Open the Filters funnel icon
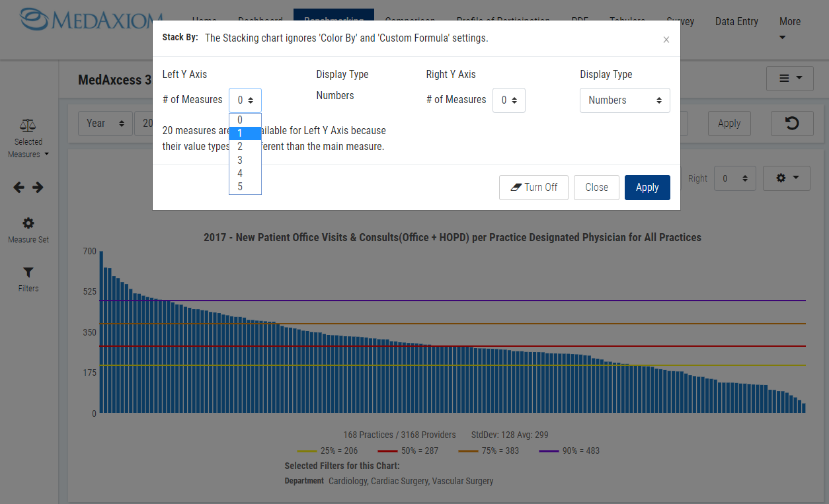The height and width of the screenshot is (504, 829). click(28, 273)
